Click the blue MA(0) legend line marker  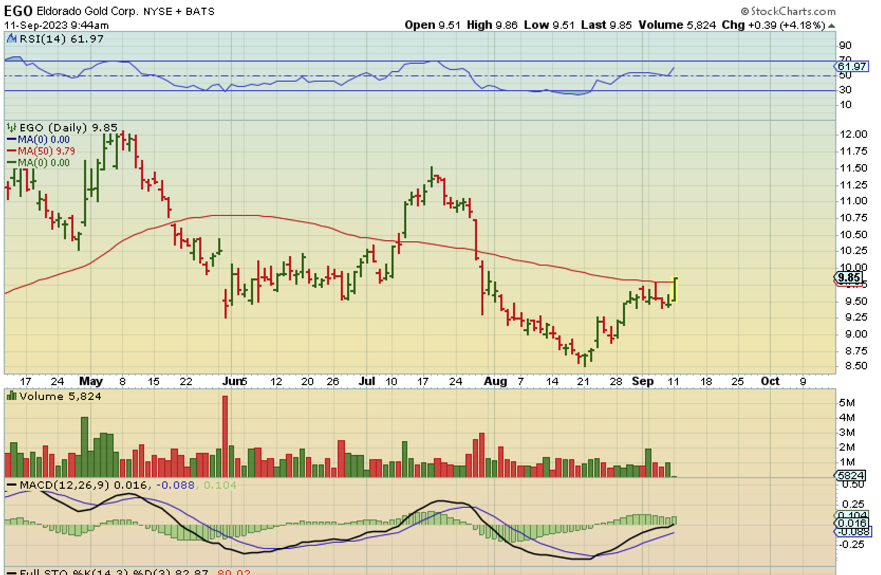(12, 139)
